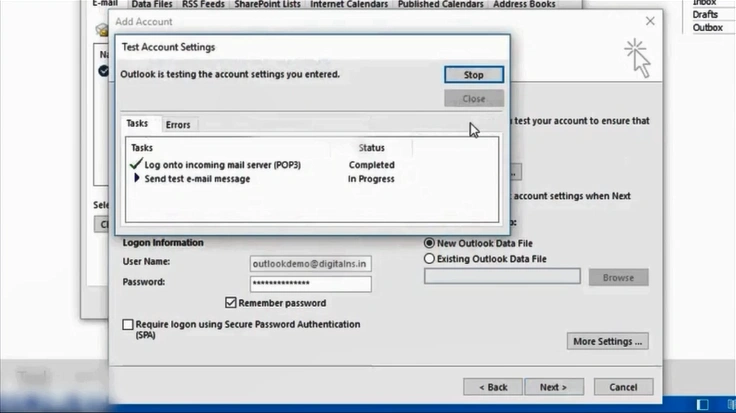736x413 pixels.
Task: Close the Add Account window
Action: coord(650,21)
